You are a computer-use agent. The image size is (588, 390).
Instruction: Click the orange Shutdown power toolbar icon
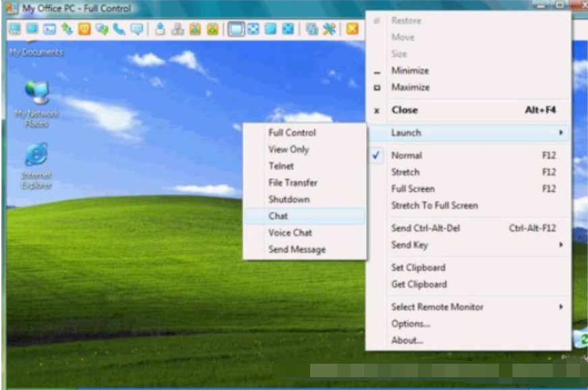[84, 29]
